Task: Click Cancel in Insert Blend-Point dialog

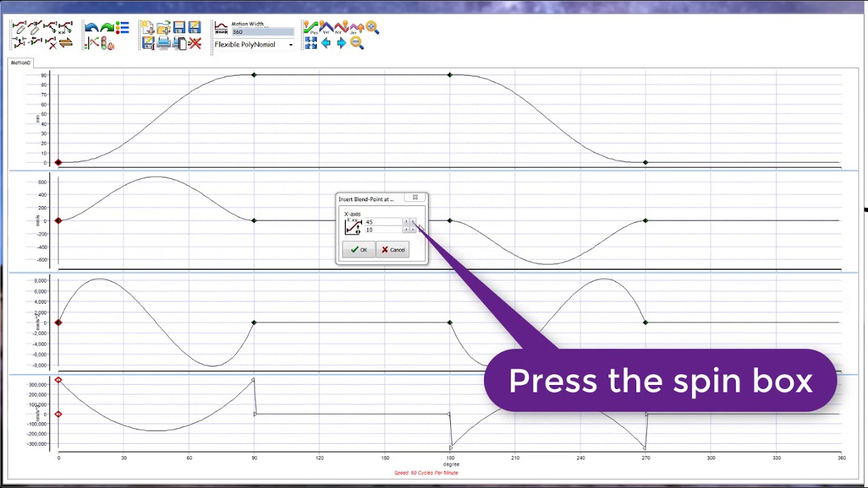Action: tap(393, 250)
